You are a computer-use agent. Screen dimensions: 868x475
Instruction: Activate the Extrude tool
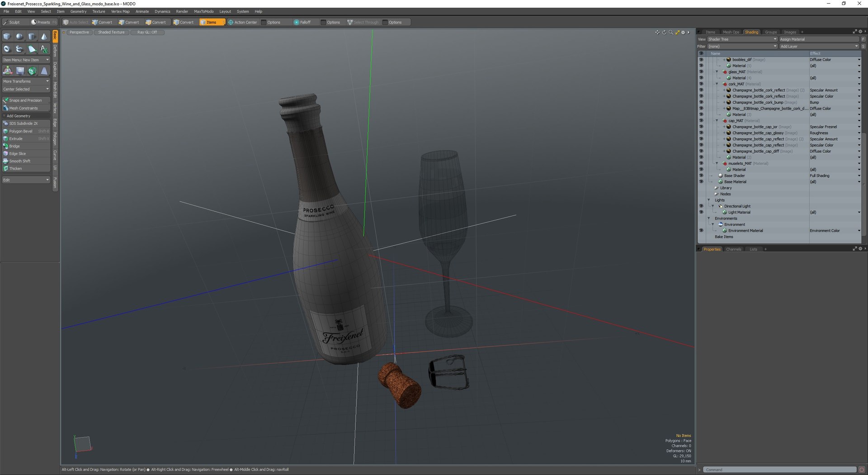point(26,139)
